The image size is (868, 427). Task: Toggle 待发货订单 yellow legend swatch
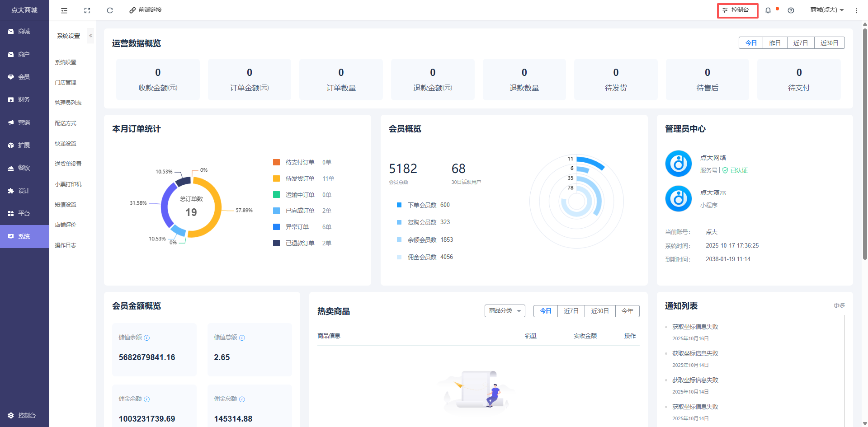pos(276,178)
